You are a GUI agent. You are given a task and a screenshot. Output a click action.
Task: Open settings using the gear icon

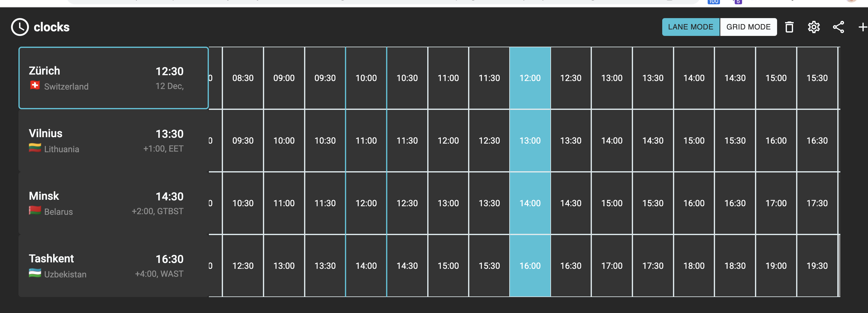coord(814,27)
